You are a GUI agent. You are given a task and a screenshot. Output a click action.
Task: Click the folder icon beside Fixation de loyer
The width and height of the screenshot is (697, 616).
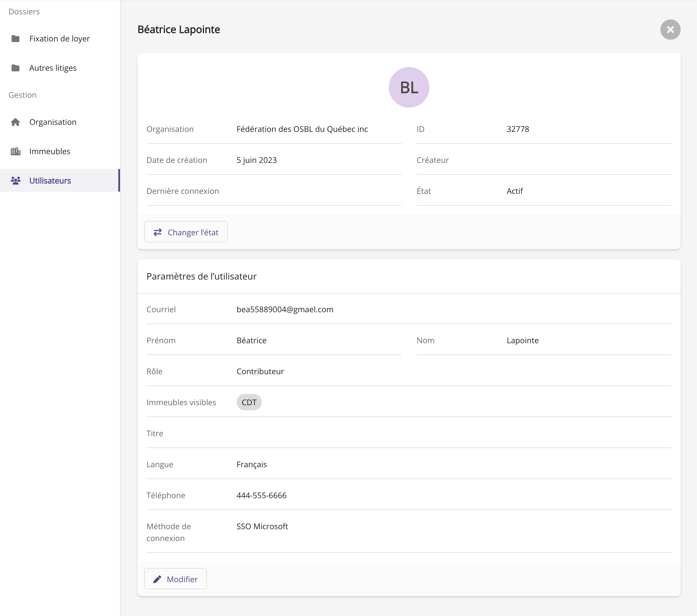[x=15, y=39]
